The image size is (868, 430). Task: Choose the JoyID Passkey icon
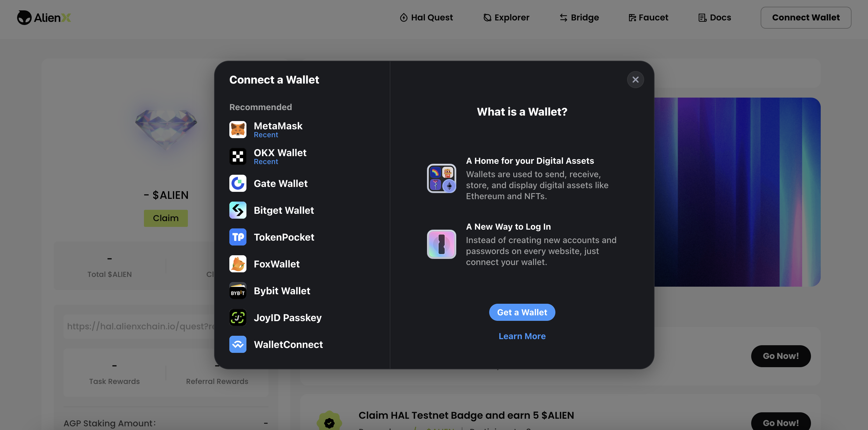pos(238,317)
